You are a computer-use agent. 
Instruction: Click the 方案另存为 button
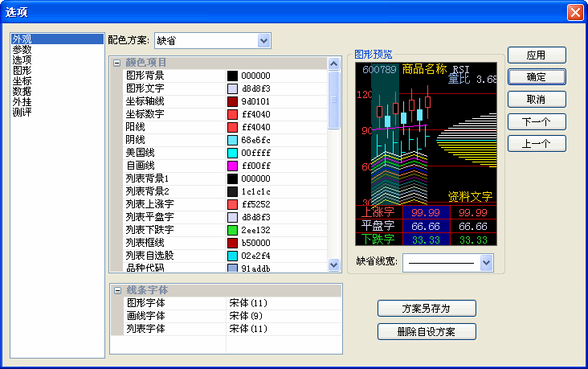pos(427,309)
